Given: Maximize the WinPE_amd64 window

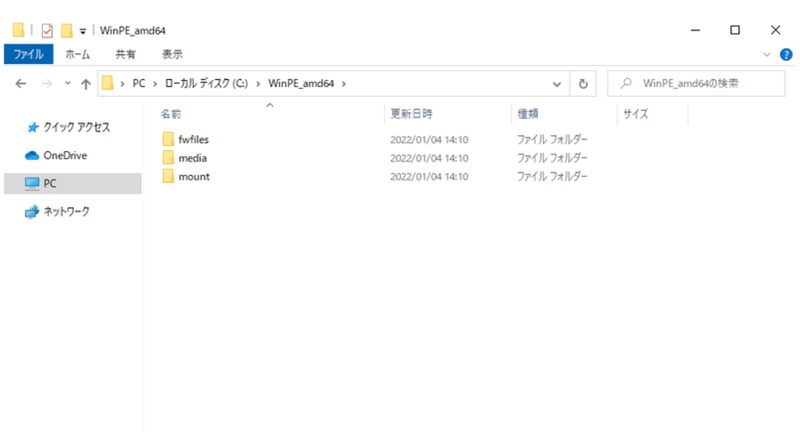Looking at the screenshot, I should coord(735,30).
